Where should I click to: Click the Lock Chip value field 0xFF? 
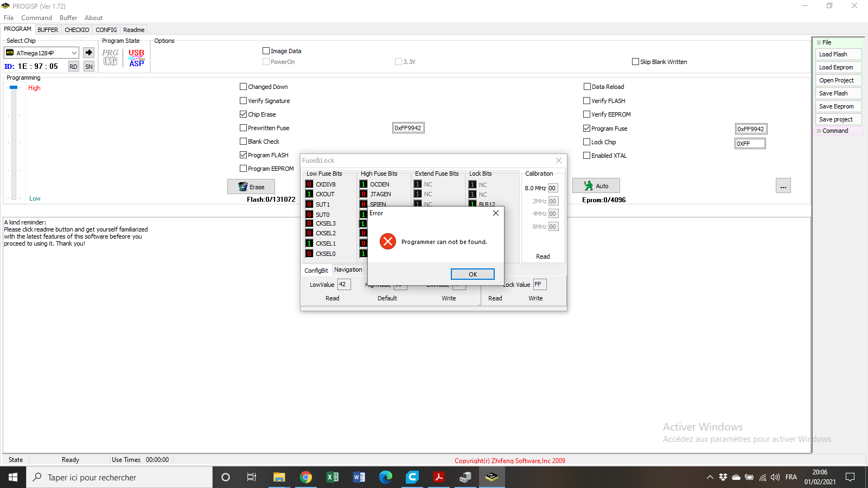click(x=750, y=144)
